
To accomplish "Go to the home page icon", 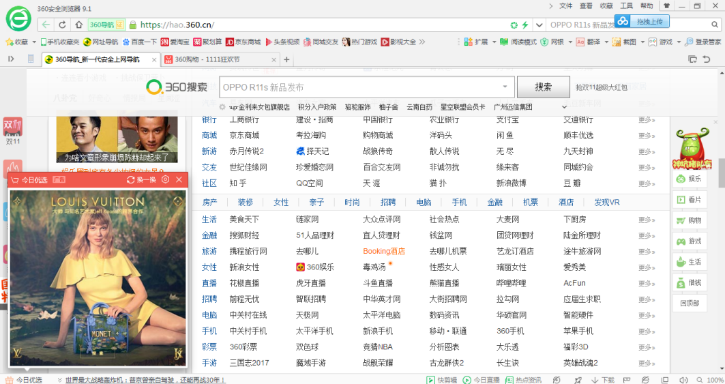I will point(79,25).
